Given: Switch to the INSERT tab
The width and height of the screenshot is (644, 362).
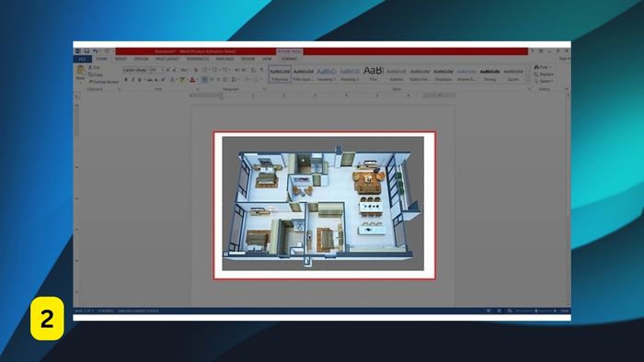Looking at the screenshot, I should pyautogui.click(x=121, y=59).
